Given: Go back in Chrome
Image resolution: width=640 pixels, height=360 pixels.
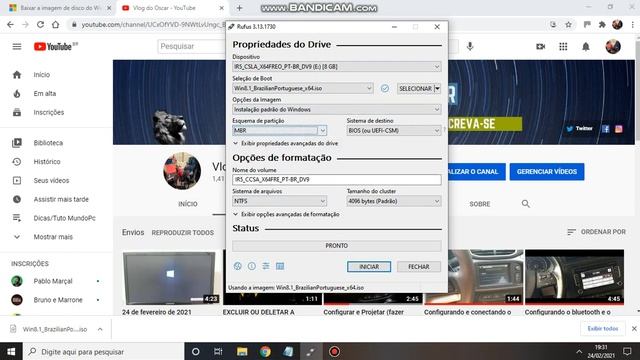Looking at the screenshot, I should pyautogui.click(x=10, y=24).
